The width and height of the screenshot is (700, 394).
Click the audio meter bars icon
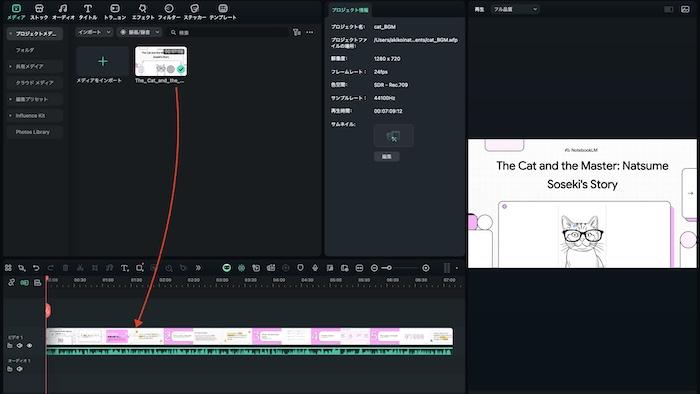[447, 268]
